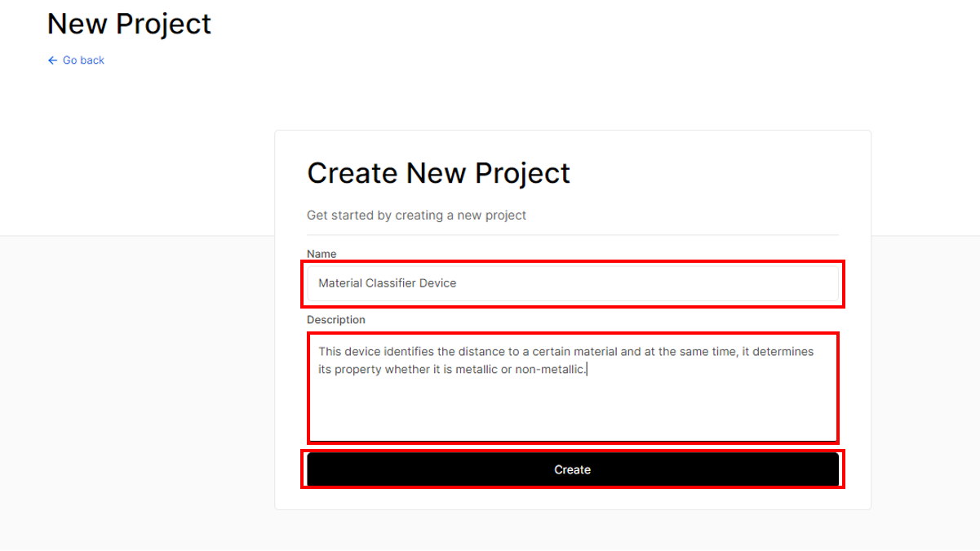The height and width of the screenshot is (551, 980).
Task: Focus the Description text area
Action: (x=573, y=388)
